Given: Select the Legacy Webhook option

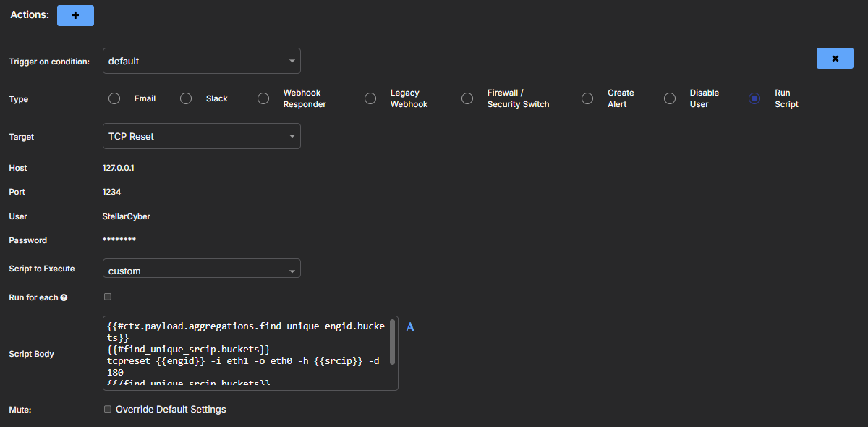Looking at the screenshot, I should pos(370,98).
